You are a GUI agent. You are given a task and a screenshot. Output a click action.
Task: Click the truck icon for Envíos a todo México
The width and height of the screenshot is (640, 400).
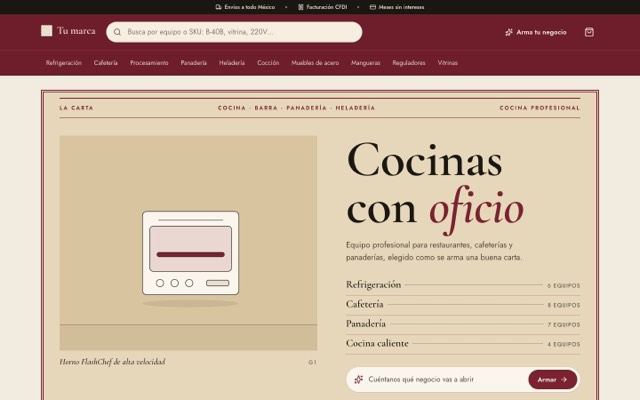(x=218, y=7)
